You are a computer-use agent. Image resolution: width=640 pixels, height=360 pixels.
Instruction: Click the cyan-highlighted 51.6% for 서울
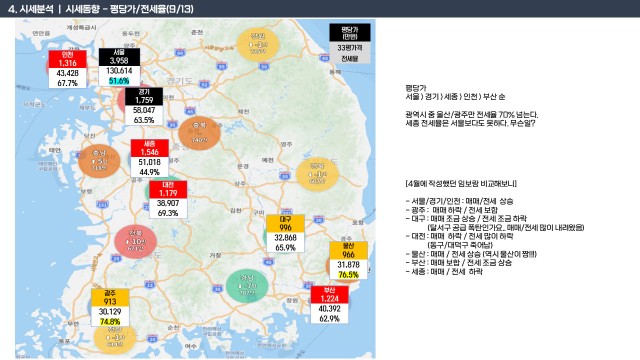click(119, 81)
